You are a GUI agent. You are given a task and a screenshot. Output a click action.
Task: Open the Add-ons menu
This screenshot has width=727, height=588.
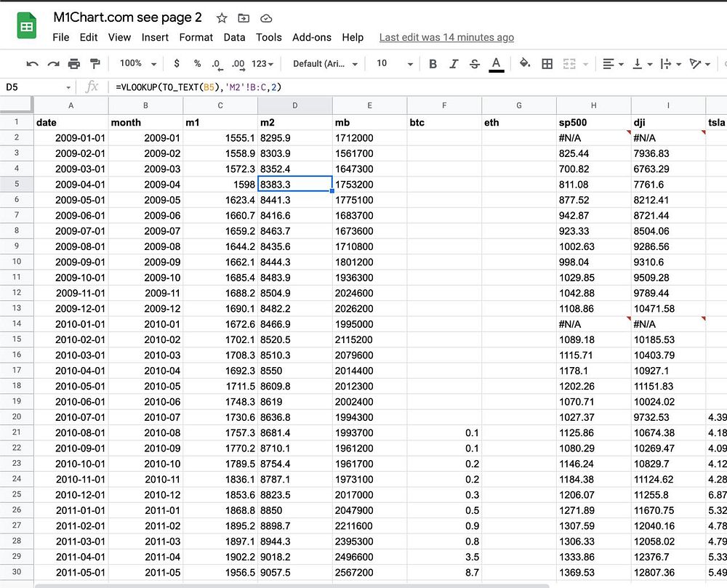click(x=312, y=37)
